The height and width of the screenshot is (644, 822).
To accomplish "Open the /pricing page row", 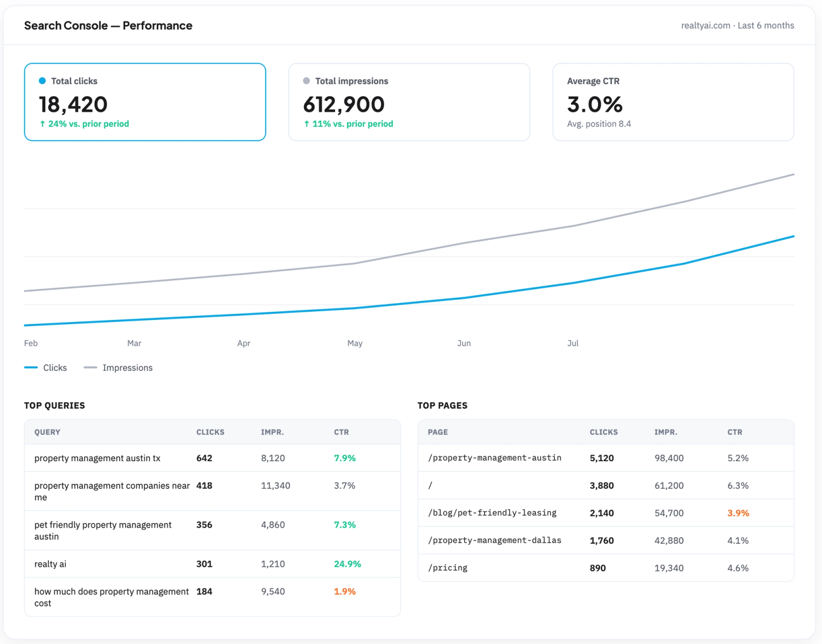I will [x=606, y=568].
